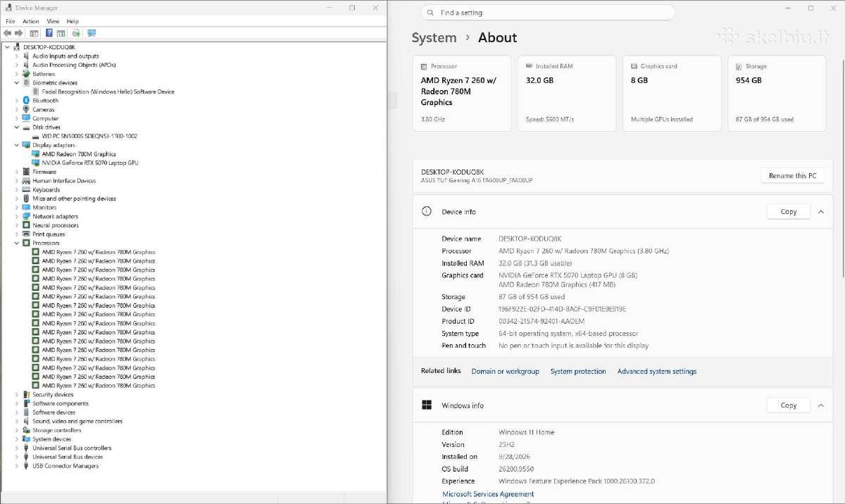Open Domain or workgroup link
845x504 pixels.
[505, 371]
